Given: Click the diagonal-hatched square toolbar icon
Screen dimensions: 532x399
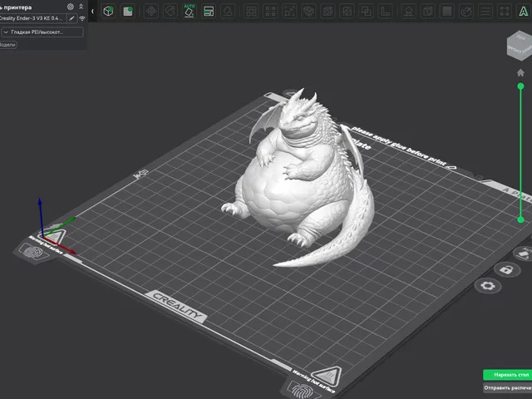Looking at the screenshot, I should [x=347, y=11].
